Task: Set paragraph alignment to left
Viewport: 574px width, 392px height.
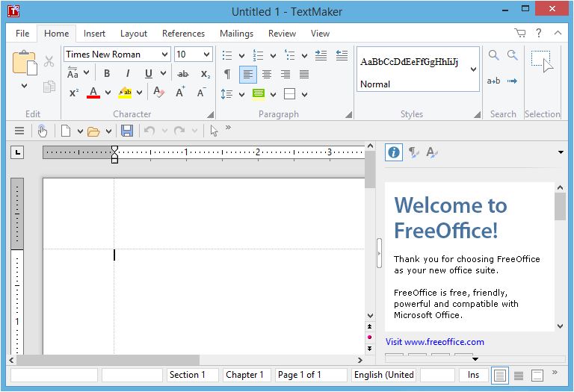Action: pyautogui.click(x=248, y=75)
